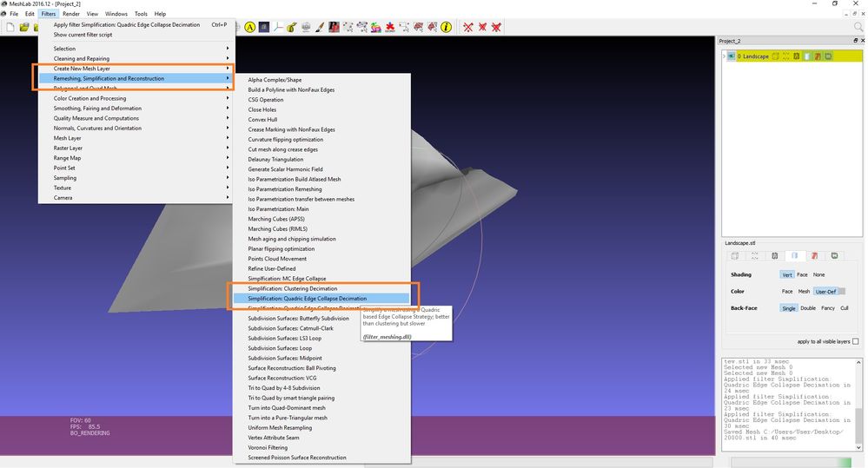Set Shading to Vert
Image resolution: width=868 pixels, height=468 pixels.
click(787, 275)
